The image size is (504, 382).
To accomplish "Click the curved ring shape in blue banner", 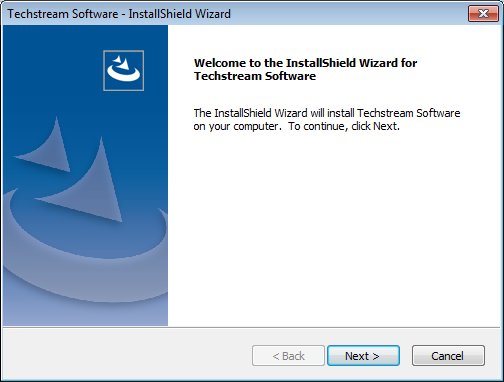I will pos(85,253).
